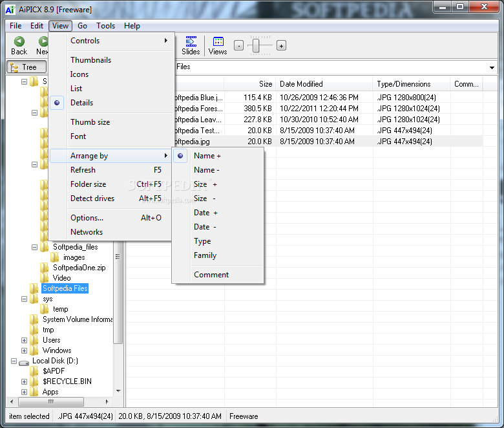
Task: Open the Slides filmstrip icon
Action: click(x=191, y=41)
